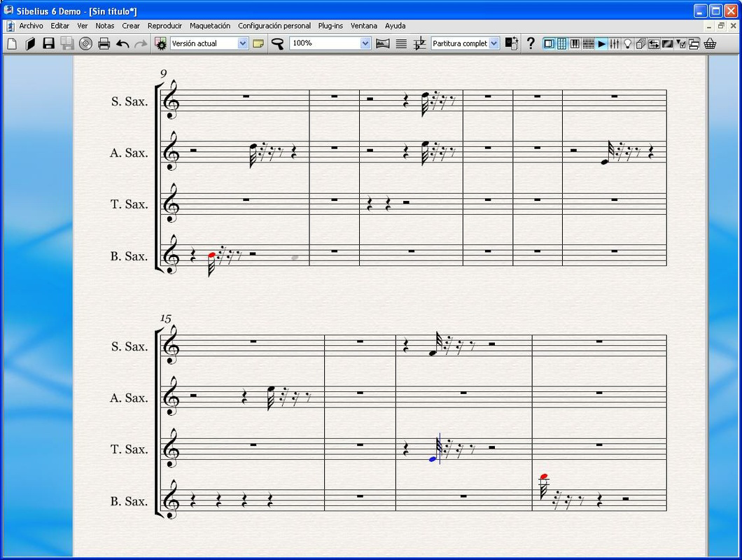Open the Plug-ins menu

pyautogui.click(x=330, y=26)
